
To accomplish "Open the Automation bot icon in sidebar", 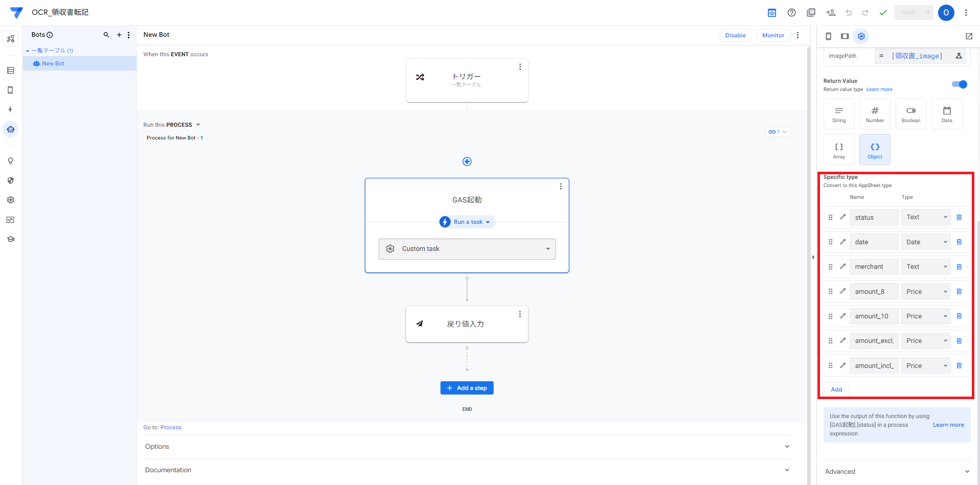I will tap(10, 129).
